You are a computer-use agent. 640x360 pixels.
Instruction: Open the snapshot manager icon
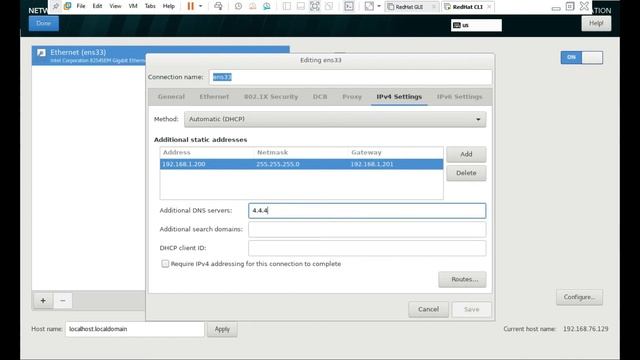267,6
